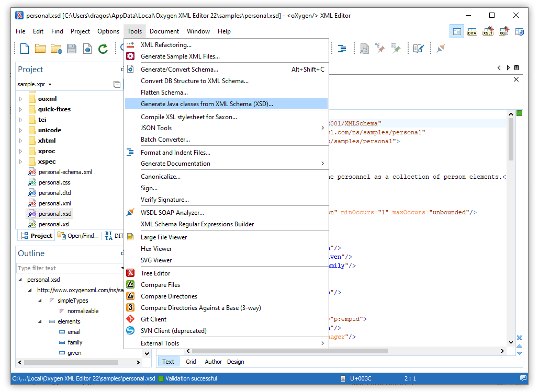Click the Open file folder icon

click(x=40, y=49)
